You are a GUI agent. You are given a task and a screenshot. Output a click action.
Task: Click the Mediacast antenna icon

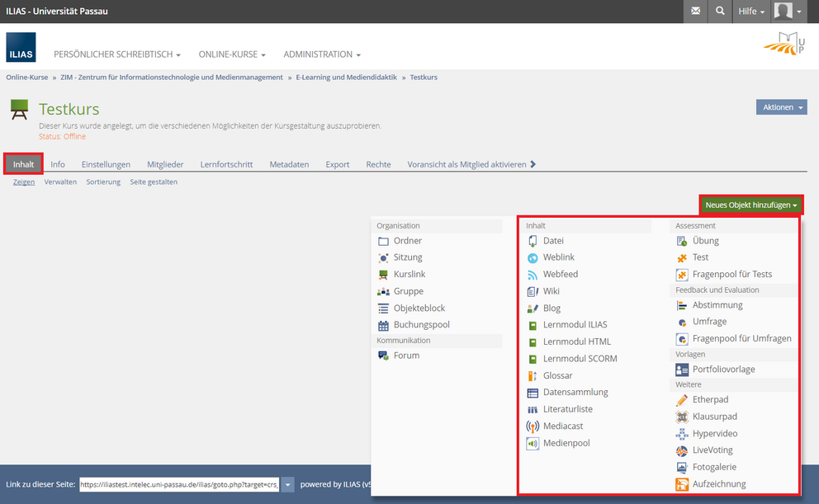tap(533, 426)
